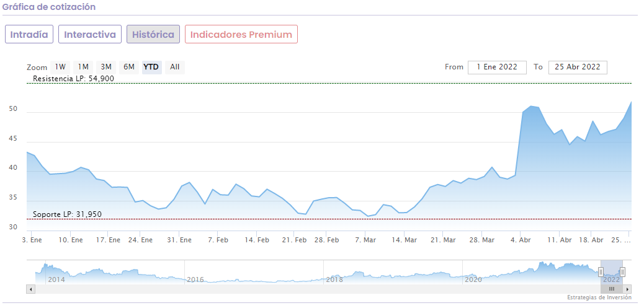Click right scroll arrow of navigator
644x308 pixels.
click(628, 289)
